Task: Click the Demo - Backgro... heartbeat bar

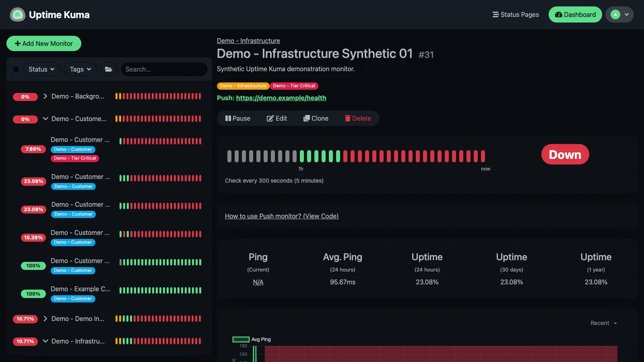Action: [x=158, y=96]
